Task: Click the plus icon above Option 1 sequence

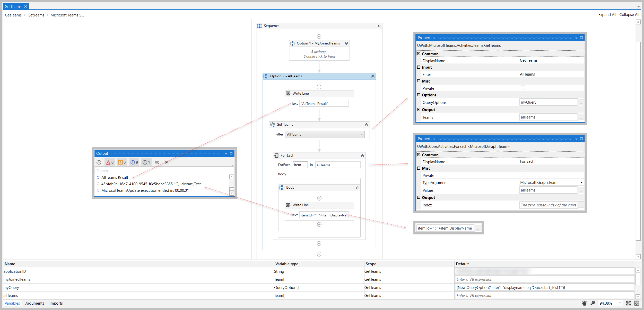Action: pos(319,37)
